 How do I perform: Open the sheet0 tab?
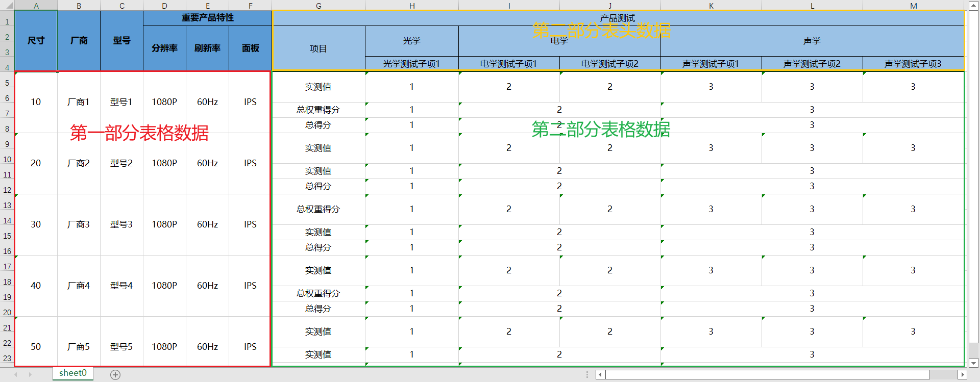pyautogui.click(x=73, y=373)
